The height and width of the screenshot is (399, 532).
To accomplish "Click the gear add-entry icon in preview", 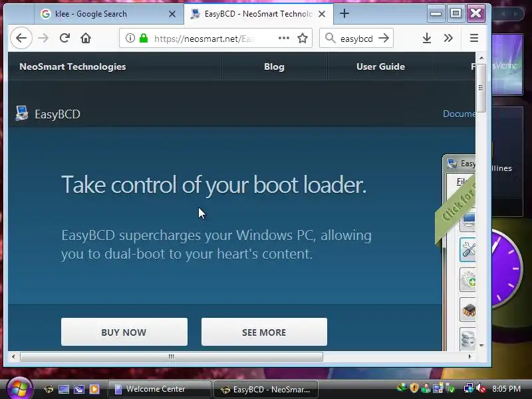I will tap(468, 279).
